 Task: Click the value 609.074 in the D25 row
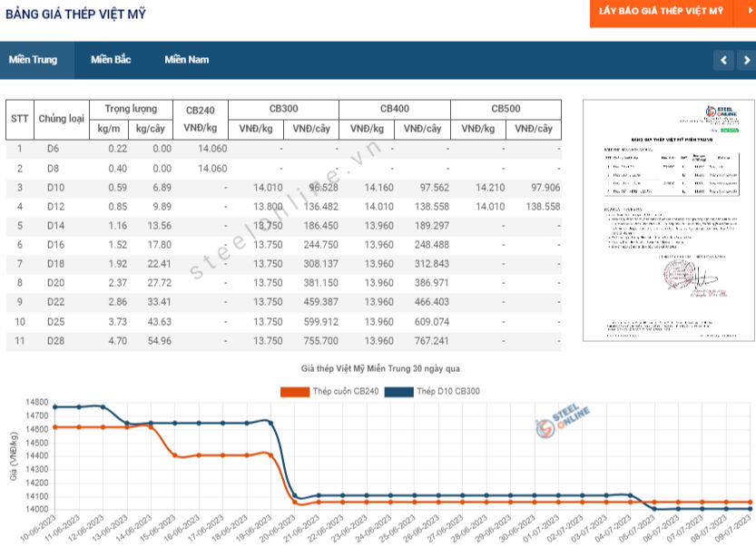click(431, 322)
